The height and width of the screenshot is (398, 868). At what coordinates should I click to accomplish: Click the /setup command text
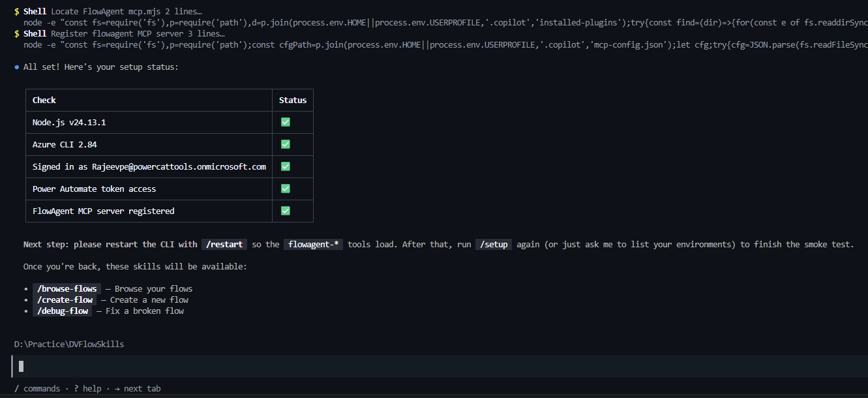point(494,244)
